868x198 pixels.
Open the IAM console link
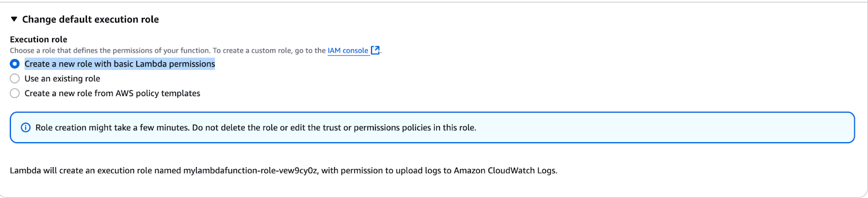pos(348,50)
